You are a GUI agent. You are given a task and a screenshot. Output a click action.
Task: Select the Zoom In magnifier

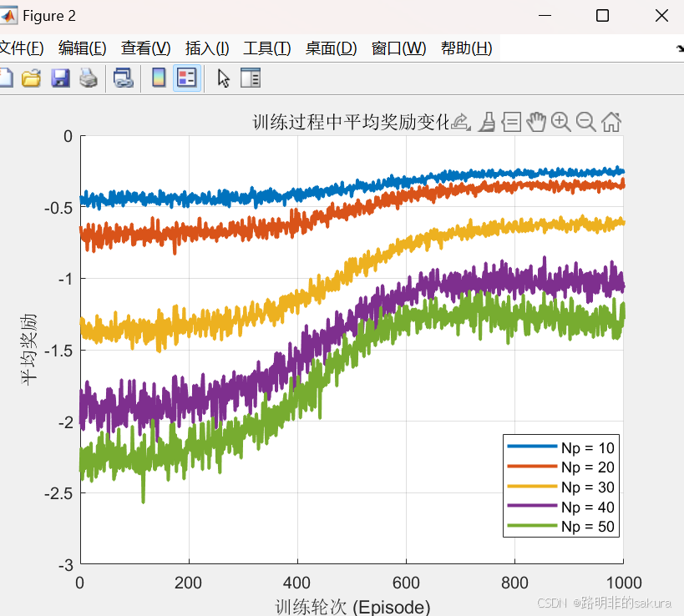(x=560, y=122)
